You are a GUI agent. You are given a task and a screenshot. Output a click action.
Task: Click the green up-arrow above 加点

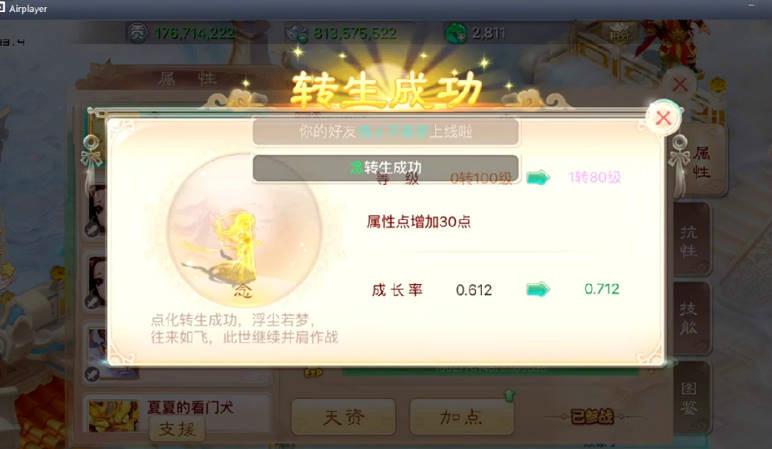[509, 394]
